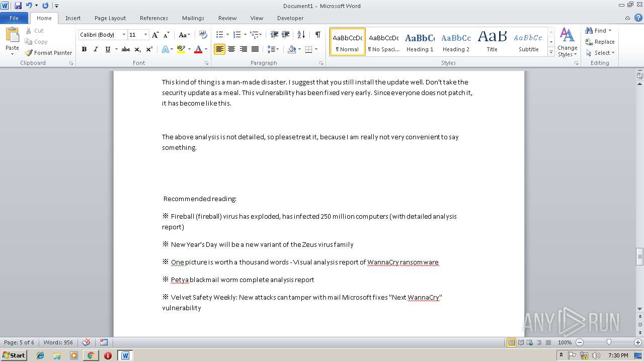Apply strikethrough formatting
This screenshot has width=644, height=362.
126,49
